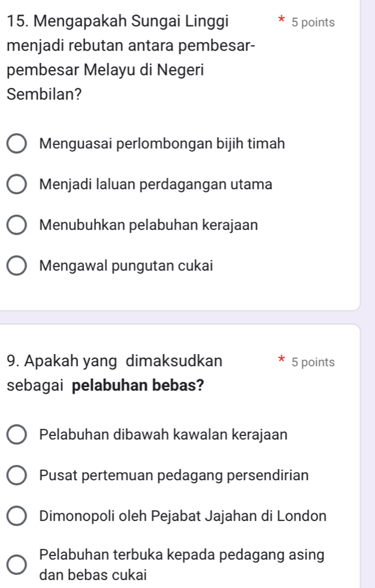Select radio button for Menguasai perlombongan bijih timah
Screen dimensions: 375x588
coord(17,145)
